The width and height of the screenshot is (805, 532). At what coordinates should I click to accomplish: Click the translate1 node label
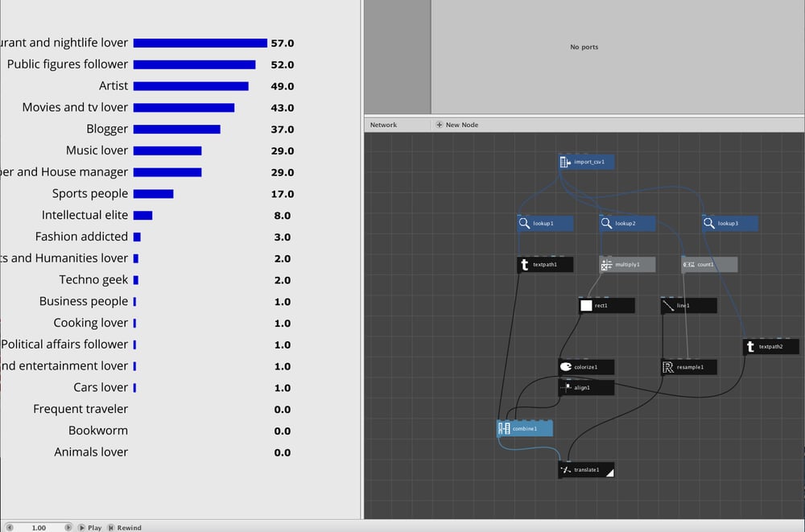pos(586,470)
